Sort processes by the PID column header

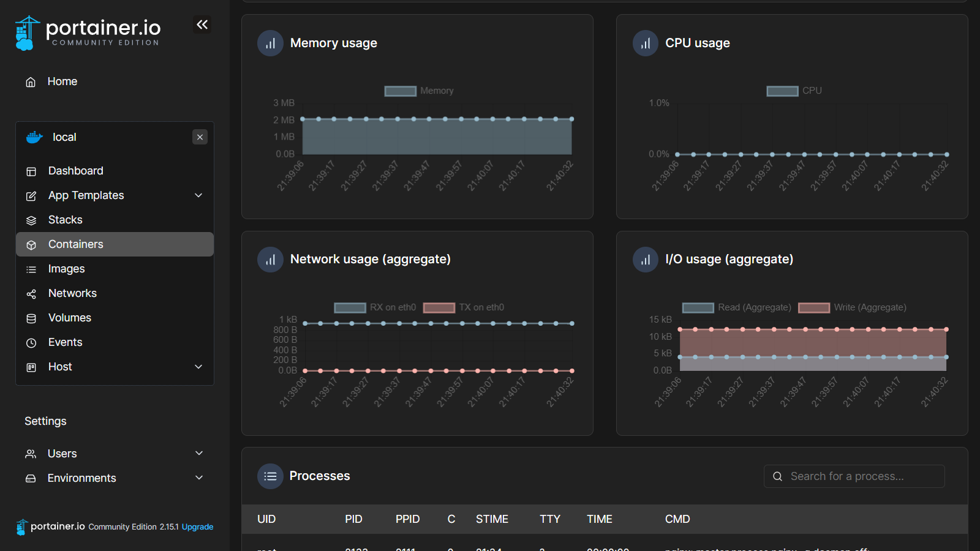point(353,519)
